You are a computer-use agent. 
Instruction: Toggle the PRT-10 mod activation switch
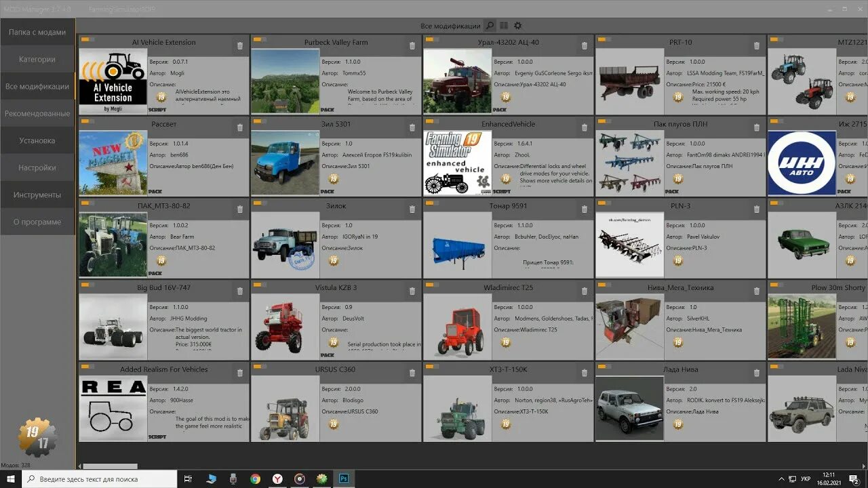coord(603,39)
